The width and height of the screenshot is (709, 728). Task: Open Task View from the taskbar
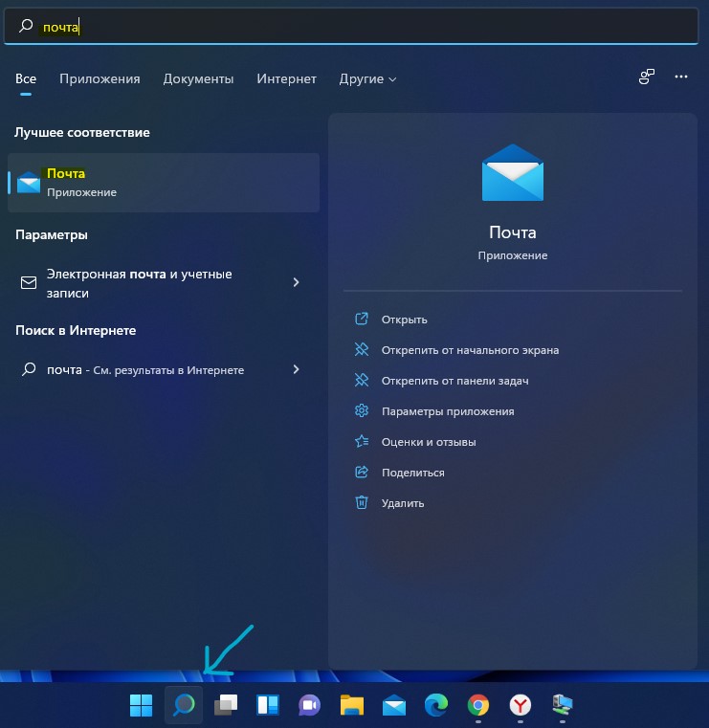tap(226, 705)
